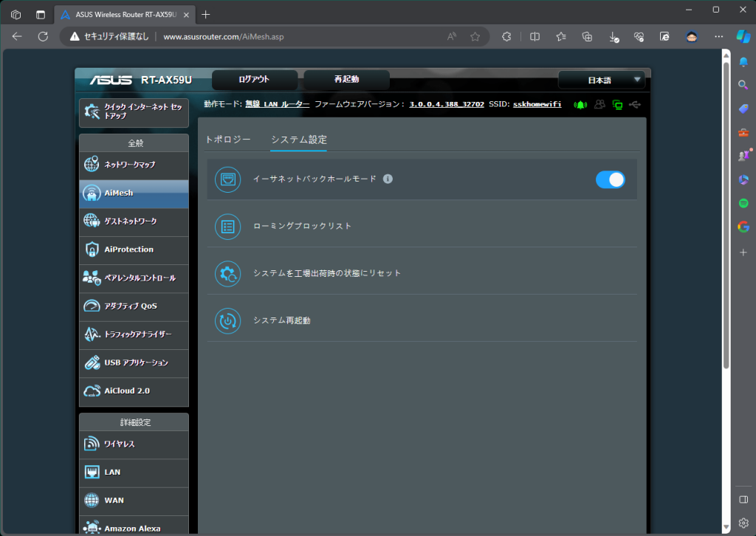Click the scrollbar down arrow

726,528
